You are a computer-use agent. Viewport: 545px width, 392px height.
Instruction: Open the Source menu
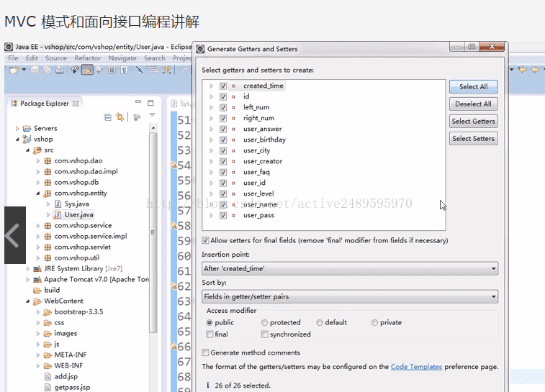click(x=56, y=58)
